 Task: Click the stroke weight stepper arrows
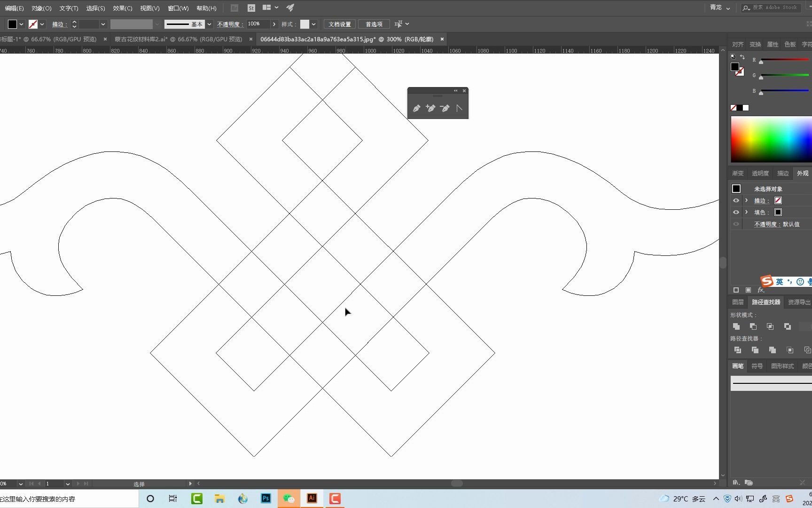click(74, 24)
